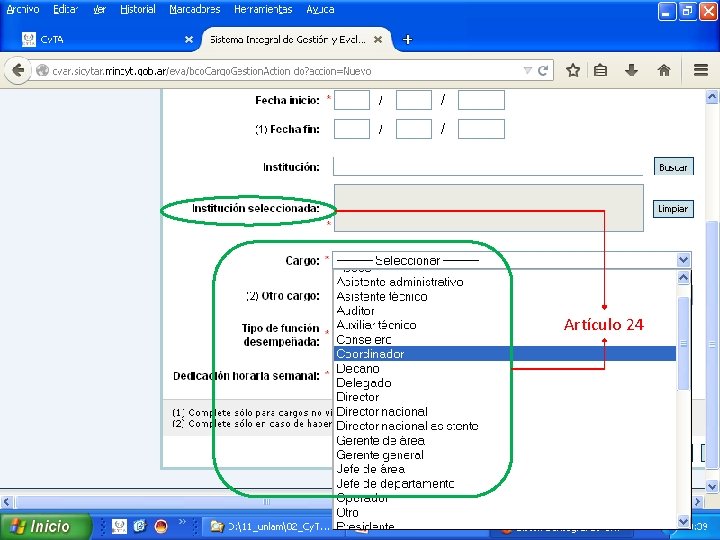
Task: Open a new tab with plus icon
Action: (x=407, y=40)
